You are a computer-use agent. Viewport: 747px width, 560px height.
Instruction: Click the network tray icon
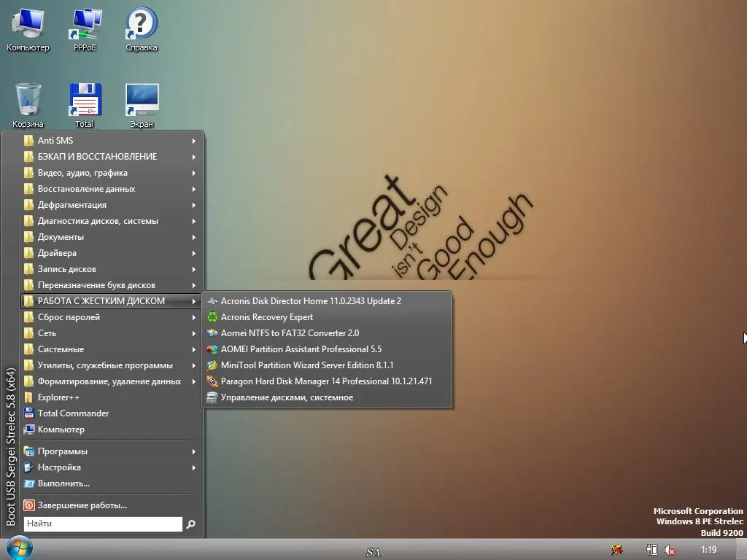pos(651,550)
